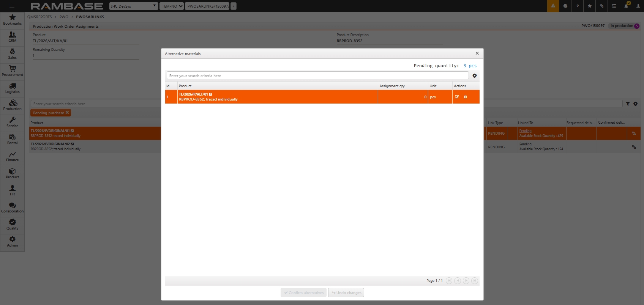
Task: Open the user profile icon
Action: pos(638,6)
